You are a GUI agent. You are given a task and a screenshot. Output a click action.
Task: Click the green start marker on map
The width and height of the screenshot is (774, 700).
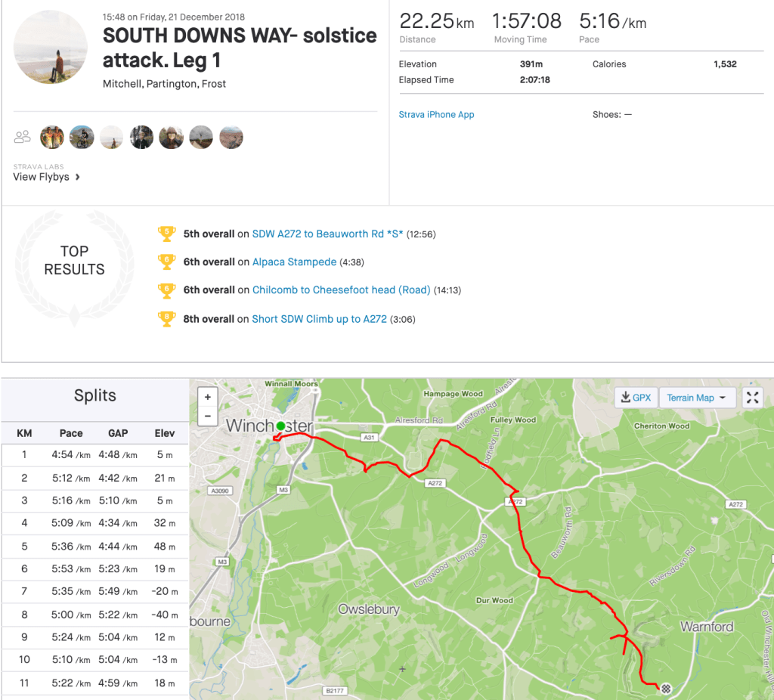coord(280,426)
